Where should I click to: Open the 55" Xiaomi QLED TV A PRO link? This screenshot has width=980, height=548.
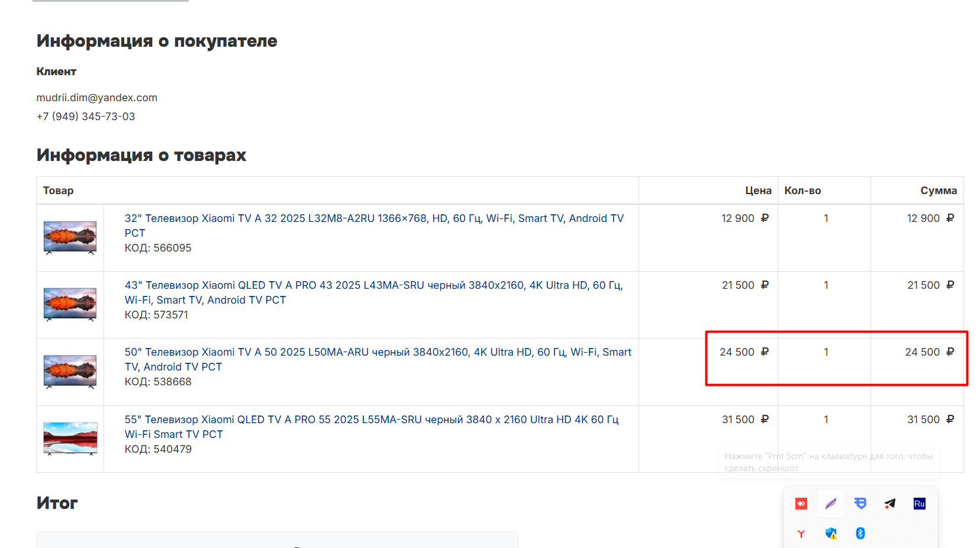(371, 427)
